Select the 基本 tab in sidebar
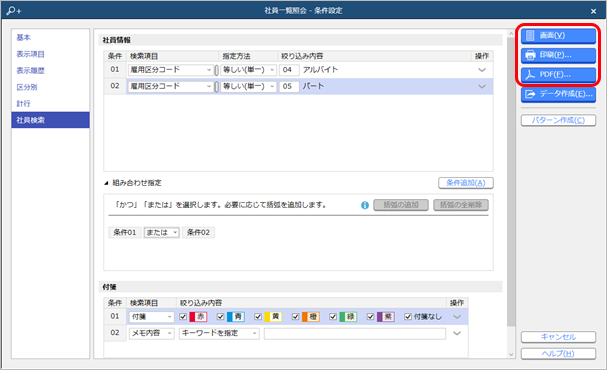This screenshot has height=370, width=607. click(50, 38)
